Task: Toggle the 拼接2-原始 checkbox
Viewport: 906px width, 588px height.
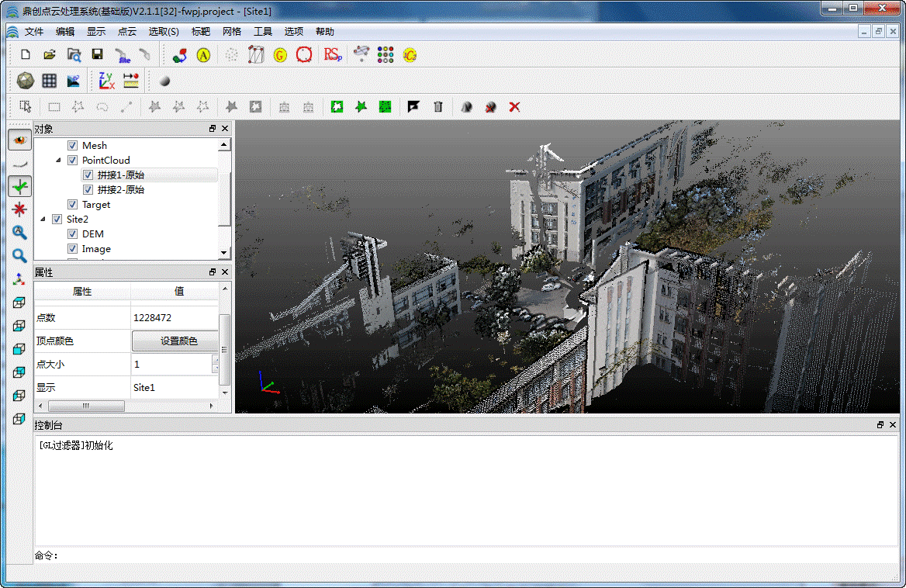Action: click(x=88, y=190)
